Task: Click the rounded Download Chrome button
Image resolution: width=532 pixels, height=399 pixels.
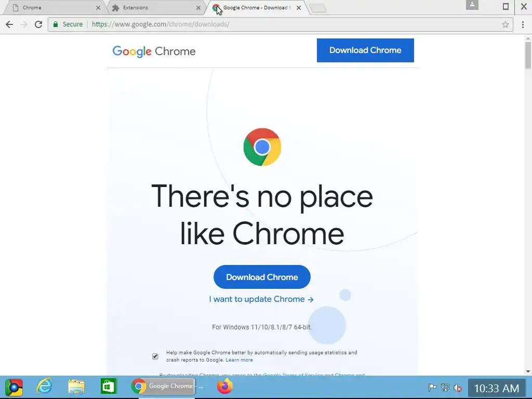Action: [262, 277]
